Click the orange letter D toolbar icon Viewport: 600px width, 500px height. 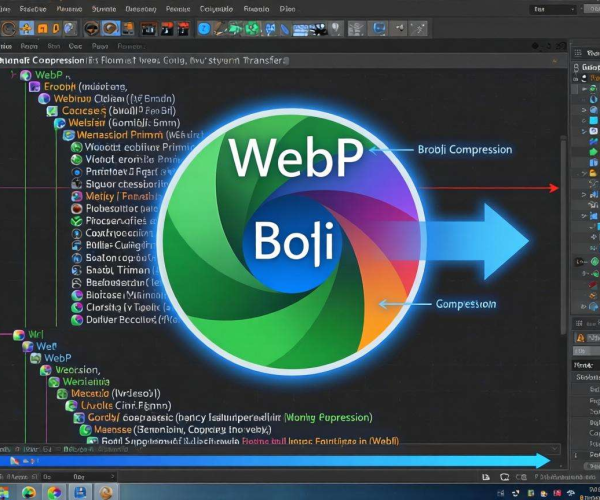click(x=56, y=28)
